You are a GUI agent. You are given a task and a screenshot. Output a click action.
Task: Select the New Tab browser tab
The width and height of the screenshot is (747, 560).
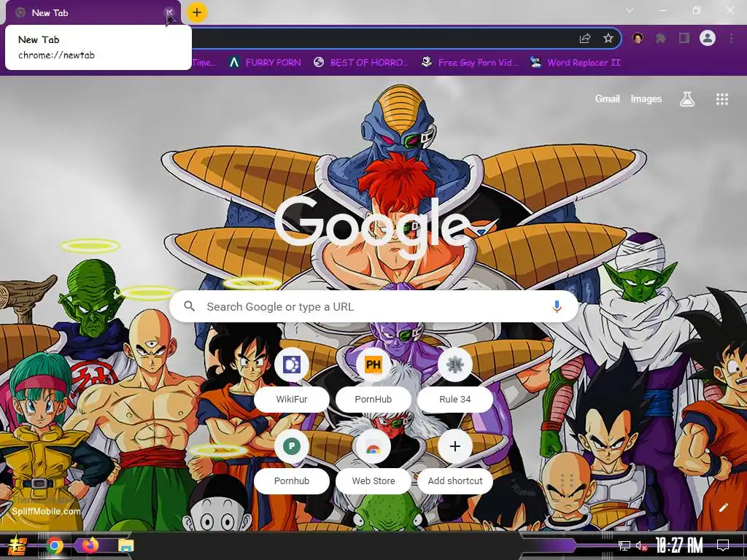click(x=93, y=13)
